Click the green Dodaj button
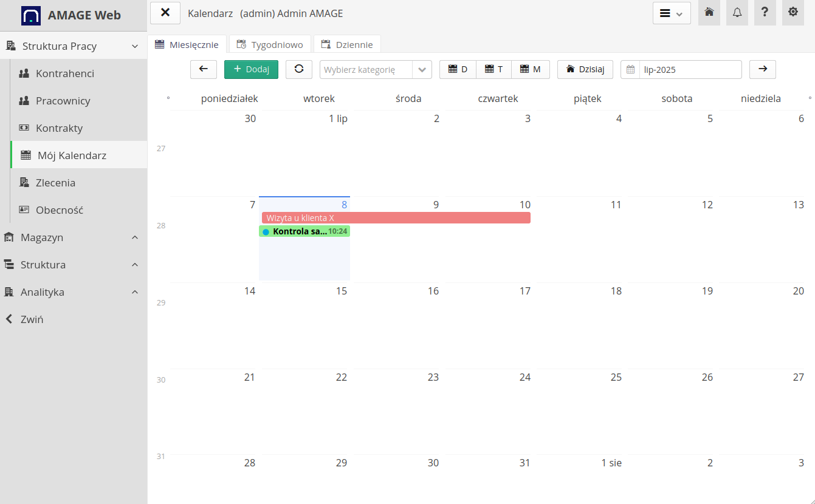 251,69
